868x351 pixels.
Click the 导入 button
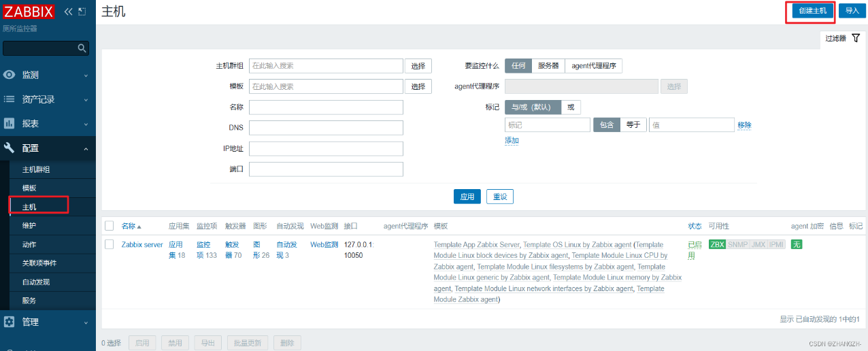tap(852, 11)
